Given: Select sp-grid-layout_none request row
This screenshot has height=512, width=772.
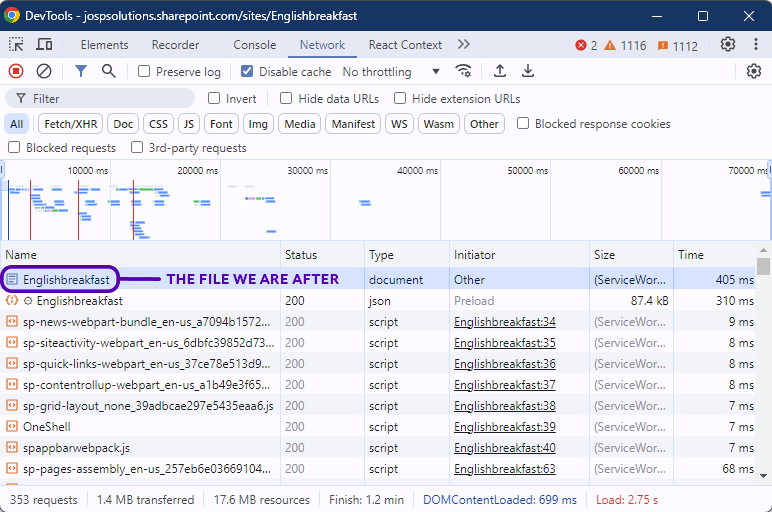Looking at the screenshot, I should [x=378, y=406].
